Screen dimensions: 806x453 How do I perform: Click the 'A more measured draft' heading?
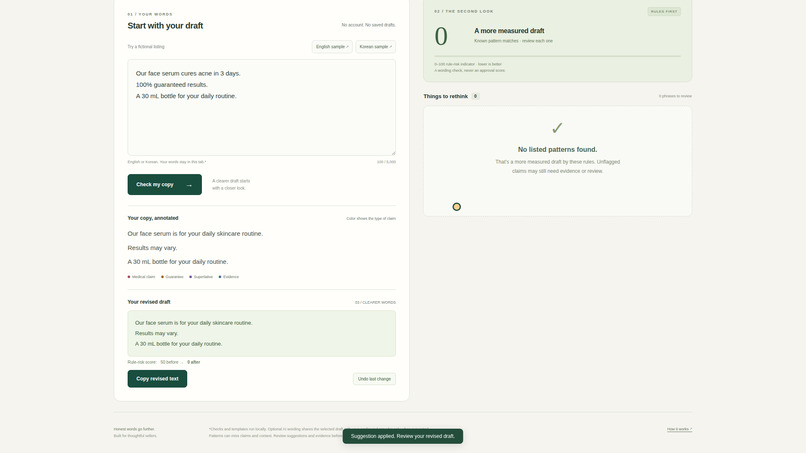pos(509,31)
